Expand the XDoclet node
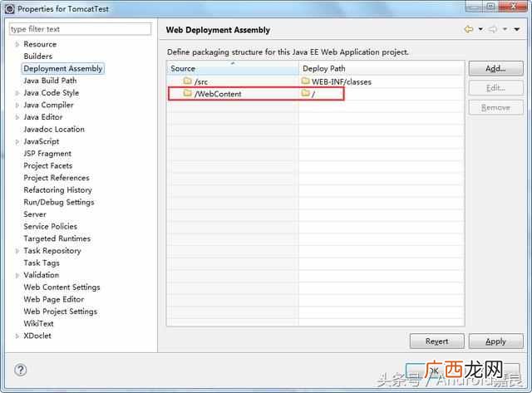The width and height of the screenshot is (532, 393). 17,336
